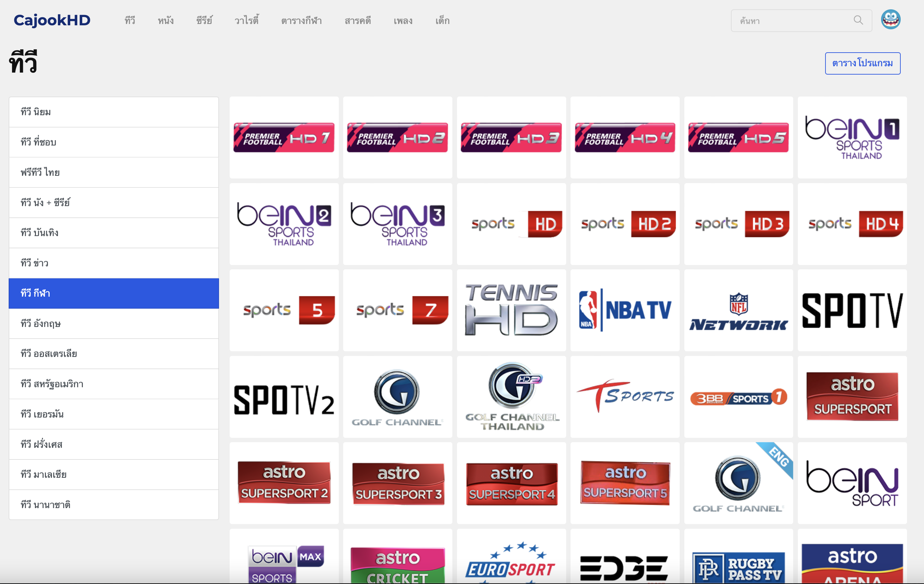Image resolution: width=924 pixels, height=584 pixels.
Task: Select the sports HD2 channel
Action: coord(625,224)
